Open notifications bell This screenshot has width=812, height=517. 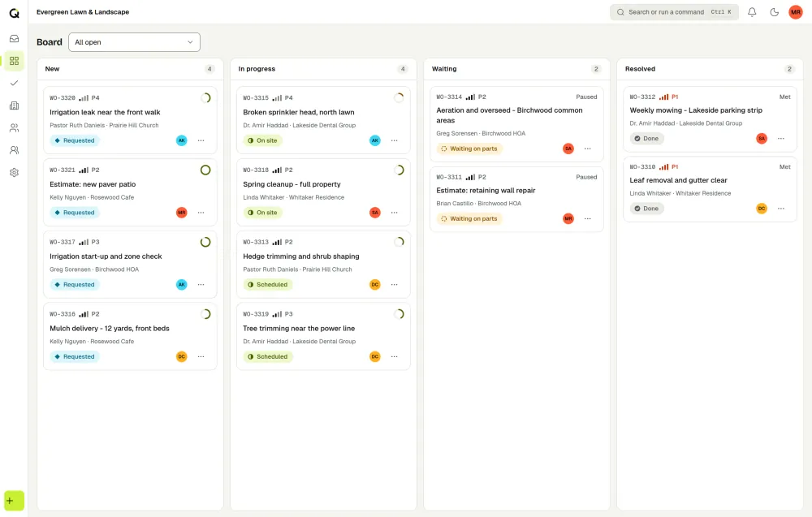point(752,12)
